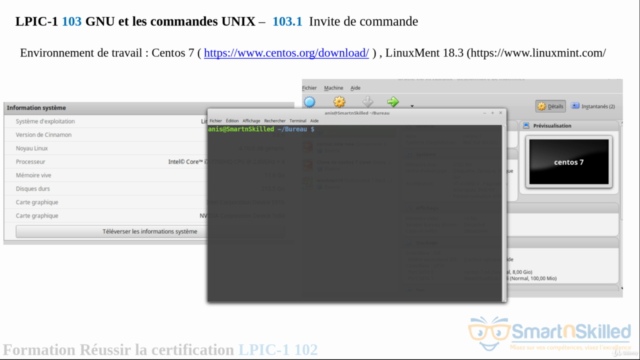Image resolution: width=640 pixels, height=360 pixels.
Task: Open the Terminal menu in the terminal window
Action: point(298,121)
